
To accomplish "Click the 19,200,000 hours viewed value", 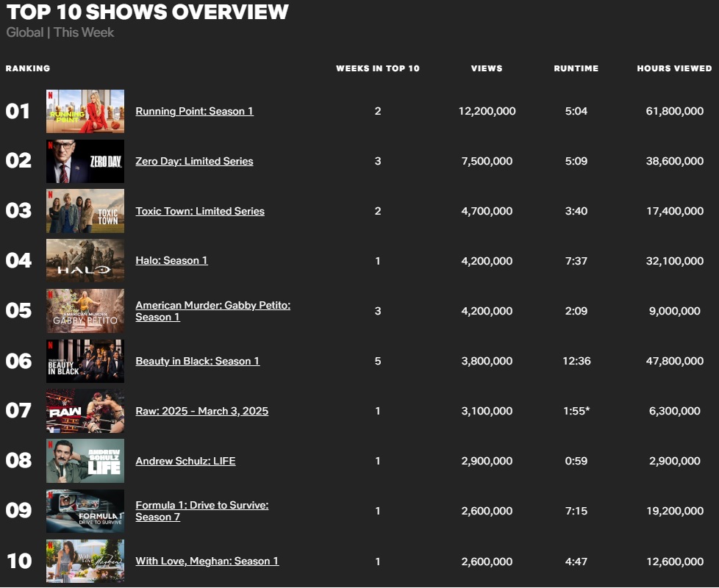I will [674, 511].
